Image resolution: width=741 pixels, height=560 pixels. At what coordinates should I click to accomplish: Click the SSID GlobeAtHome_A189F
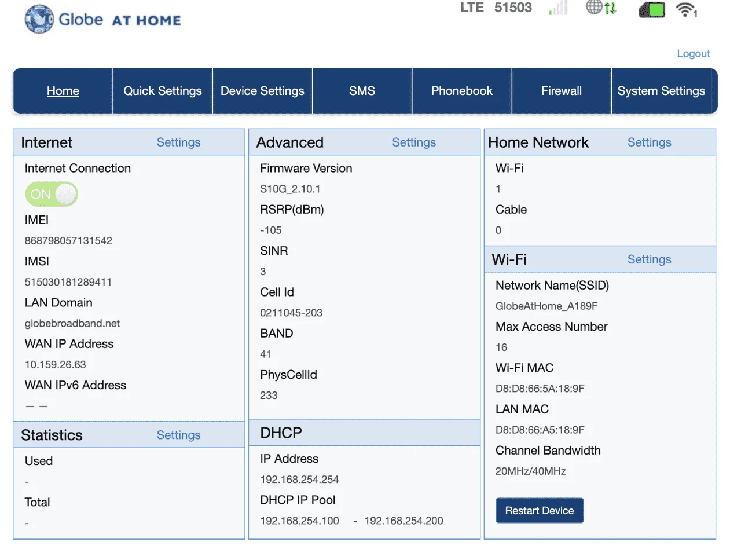tap(546, 306)
